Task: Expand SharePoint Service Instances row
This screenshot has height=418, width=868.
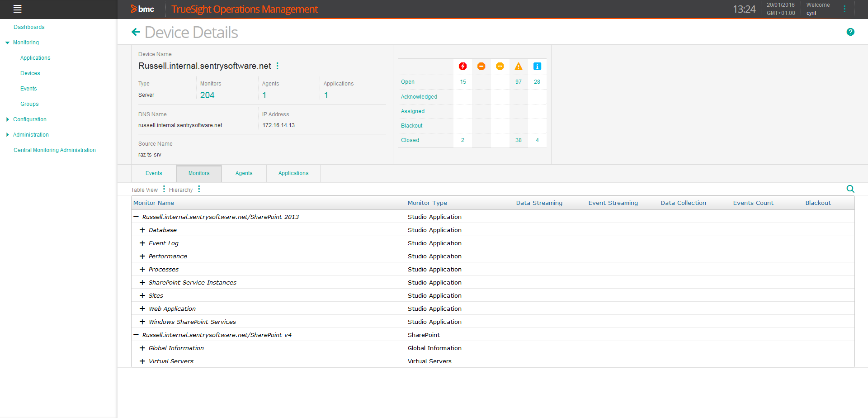Action: (142, 282)
